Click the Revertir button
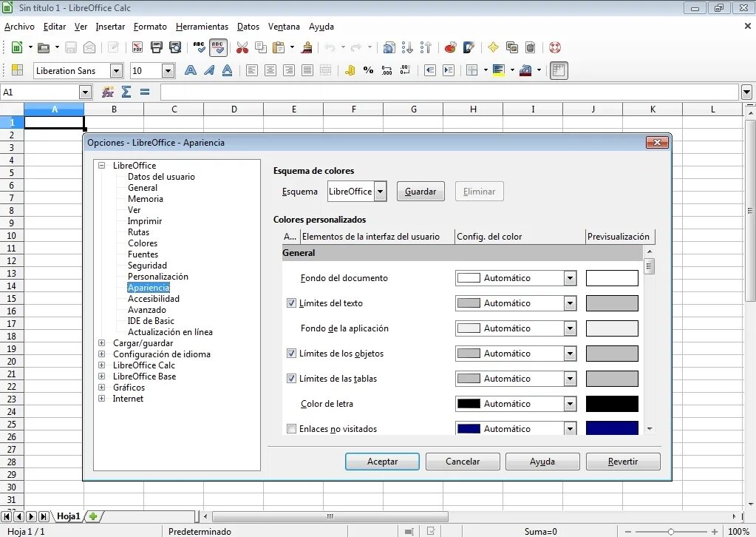The height and width of the screenshot is (537, 756). [x=623, y=462]
